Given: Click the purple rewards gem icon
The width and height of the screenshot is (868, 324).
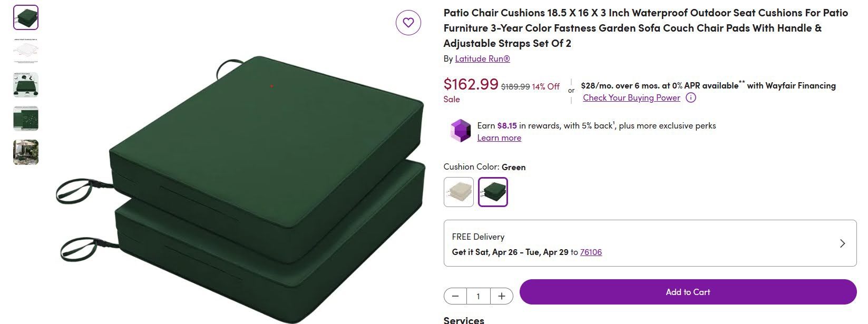Looking at the screenshot, I should [x=460, y=131].
